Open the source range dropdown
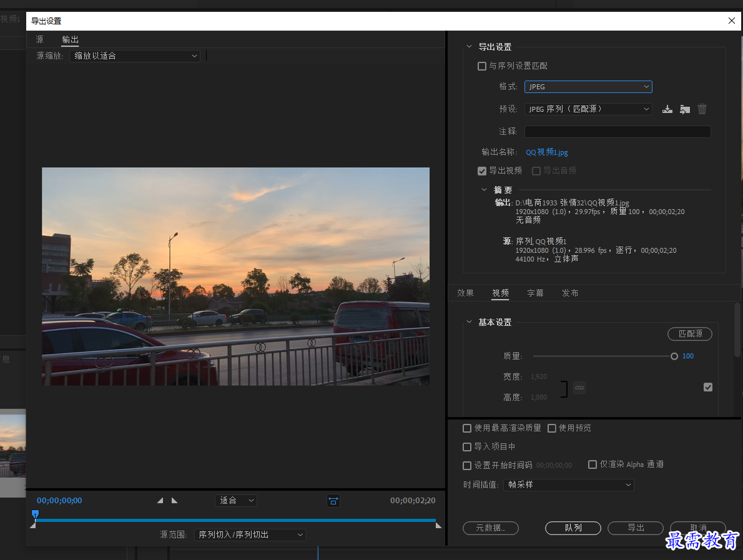Viewport: 743px width, 560px height. (x=250, y=535)
